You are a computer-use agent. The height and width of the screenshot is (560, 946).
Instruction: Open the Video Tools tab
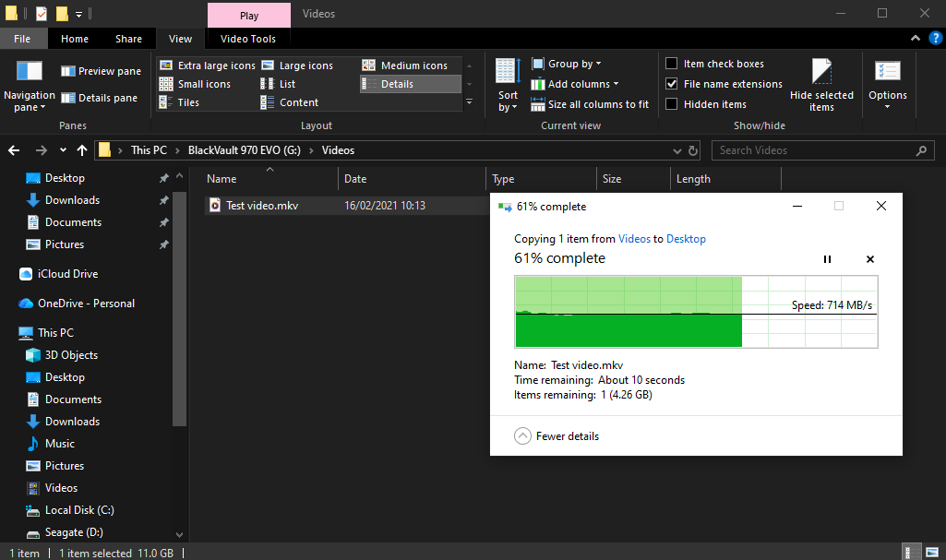(x=248, y=39)
